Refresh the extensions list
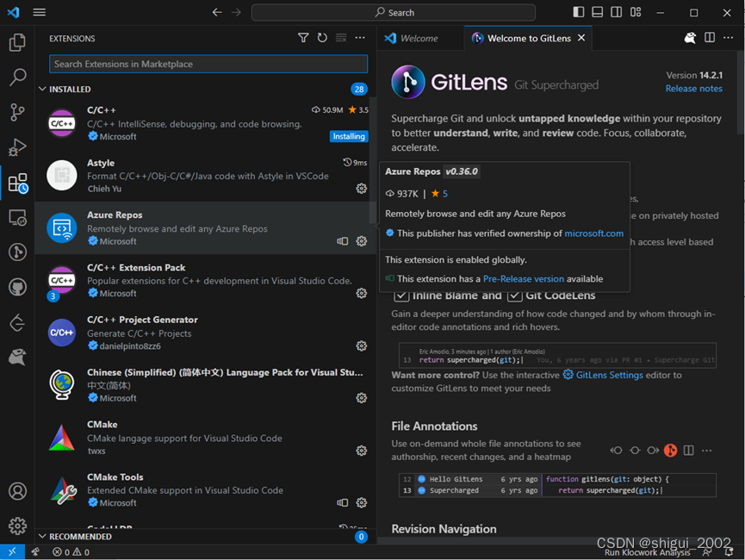 click(322, 38)
